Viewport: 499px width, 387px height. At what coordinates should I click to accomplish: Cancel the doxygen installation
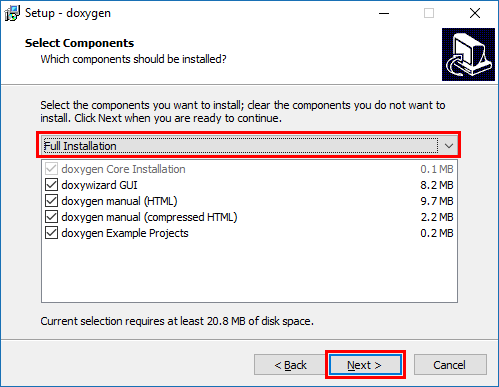pyautogui.click(x=450, y=365)
